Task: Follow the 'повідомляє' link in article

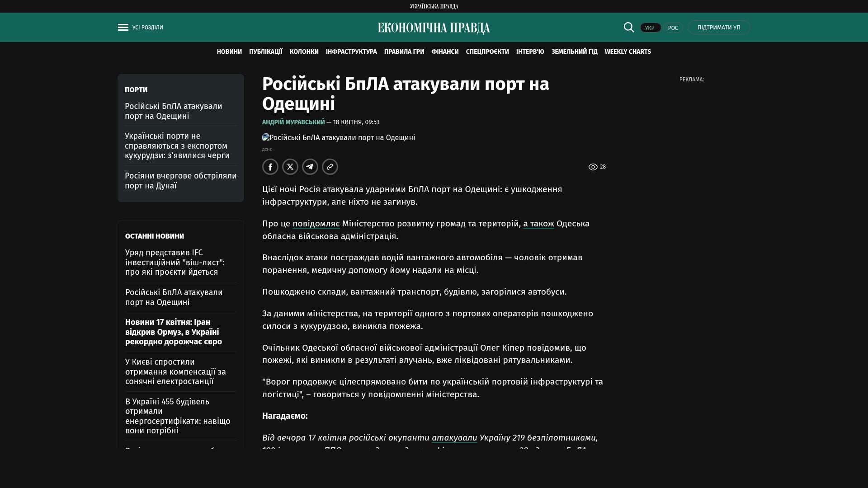Action: 316,224
